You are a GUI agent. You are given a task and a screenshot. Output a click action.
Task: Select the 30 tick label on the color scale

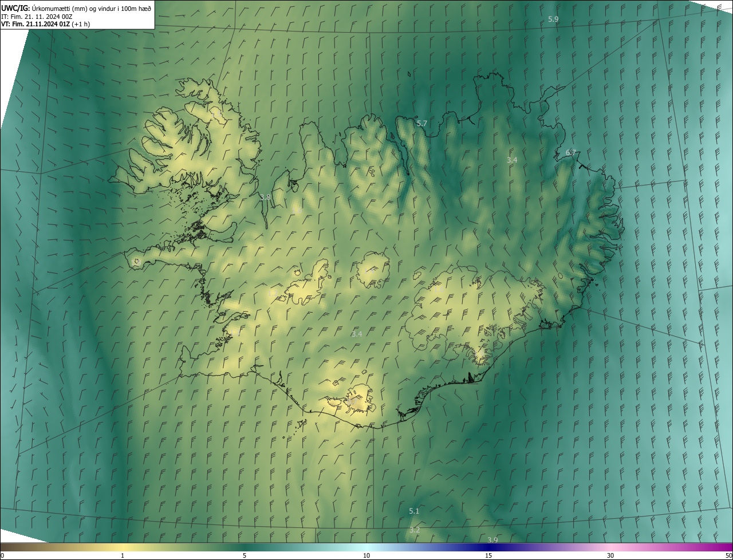pos(610,555)
